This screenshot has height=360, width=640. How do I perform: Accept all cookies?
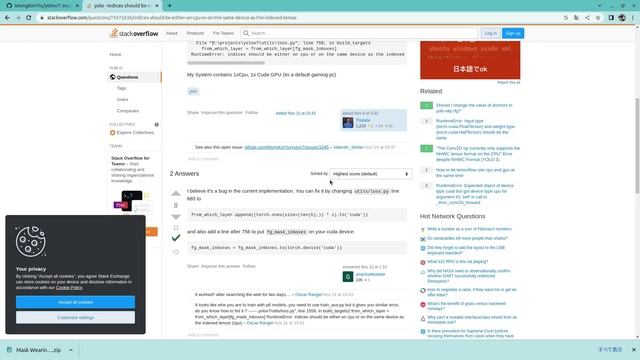pos(75,302)
